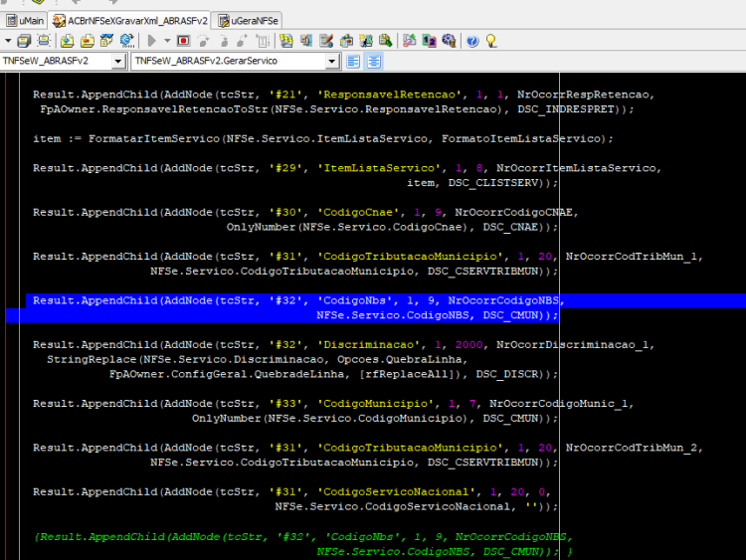This screenshot has height=560, width=746.
Task: Switch to the uMain editor tab
Action: [x=25, y=21]
